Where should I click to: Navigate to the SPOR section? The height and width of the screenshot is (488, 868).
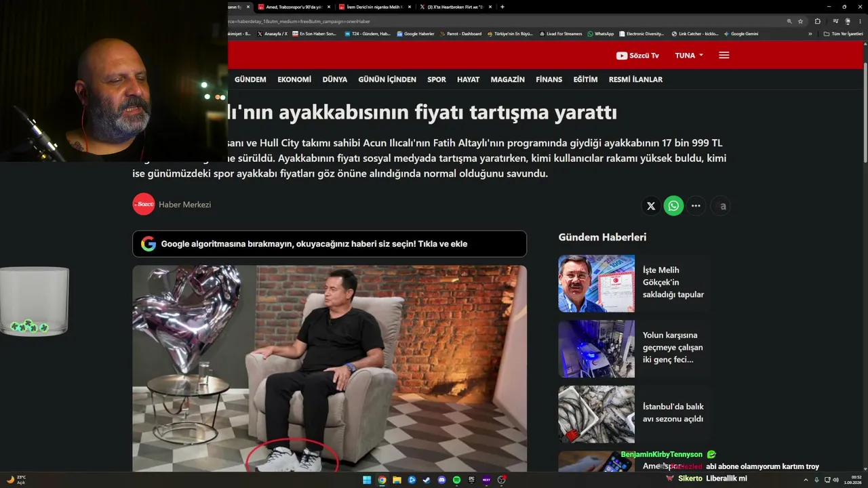437,79
